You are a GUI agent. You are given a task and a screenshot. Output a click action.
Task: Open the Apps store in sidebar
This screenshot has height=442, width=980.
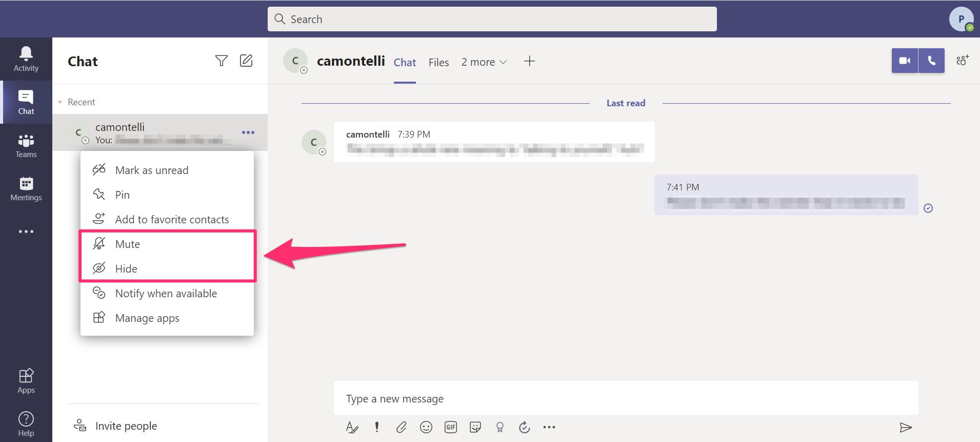pyautogui.click(x=26, y=381)
